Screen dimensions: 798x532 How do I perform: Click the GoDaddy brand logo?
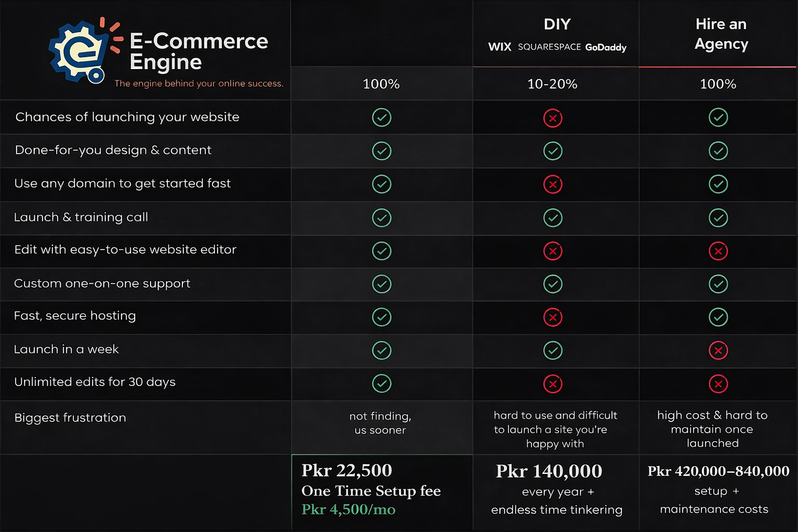tap(606, 47)
